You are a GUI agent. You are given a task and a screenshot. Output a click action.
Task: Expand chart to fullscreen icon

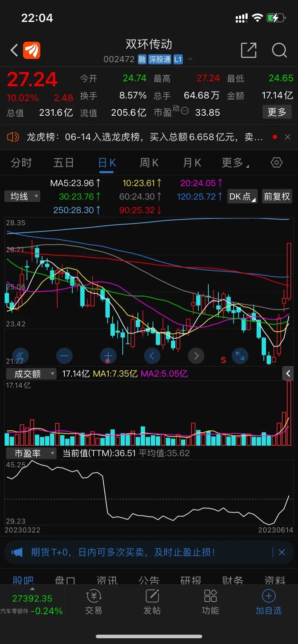tap(240, 356)
